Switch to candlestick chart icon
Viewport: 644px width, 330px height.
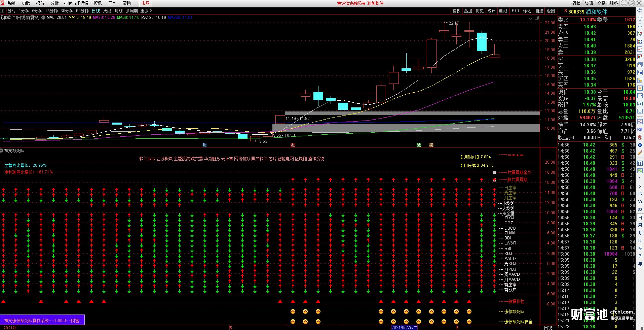tap(640, 57)
